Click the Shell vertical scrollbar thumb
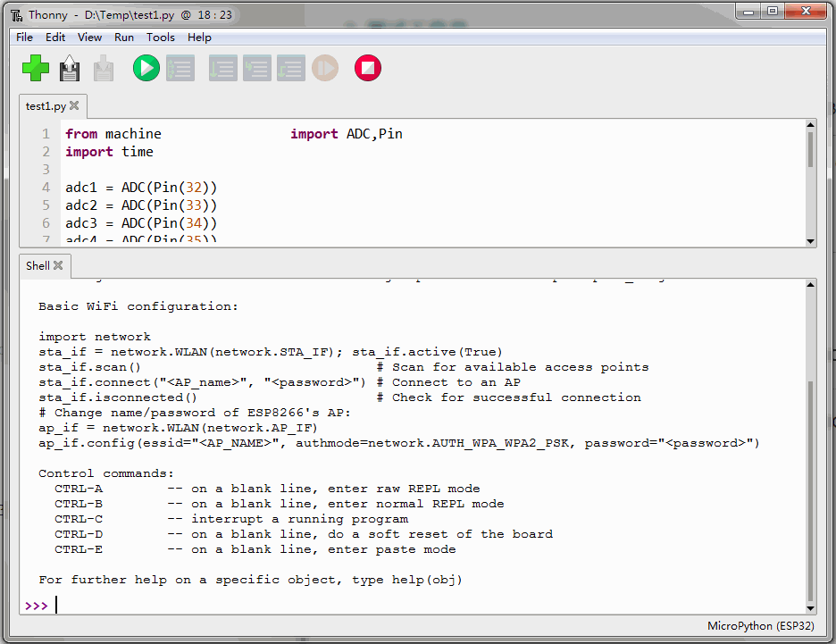Screen dimensions: 836x644 pos(810,491)
